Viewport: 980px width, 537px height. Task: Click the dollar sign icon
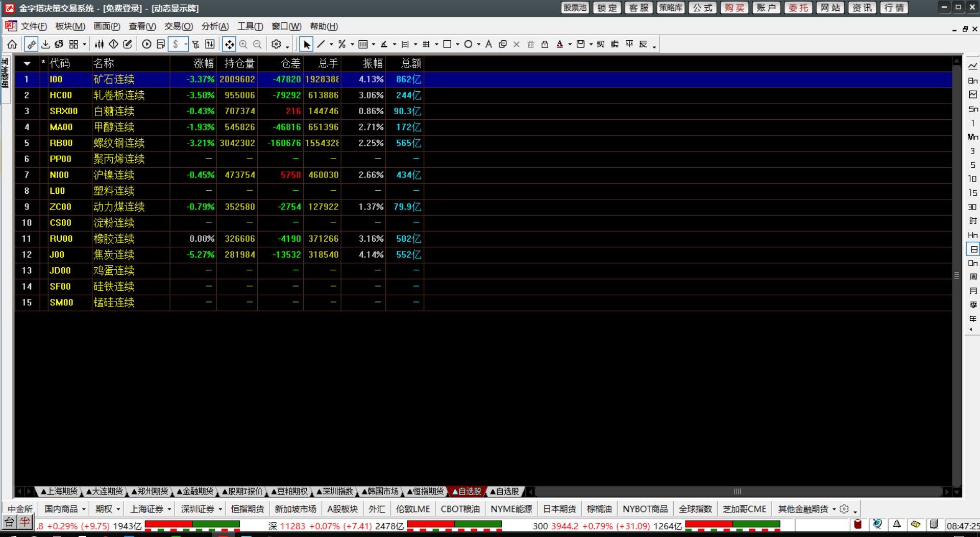point(175,44)
